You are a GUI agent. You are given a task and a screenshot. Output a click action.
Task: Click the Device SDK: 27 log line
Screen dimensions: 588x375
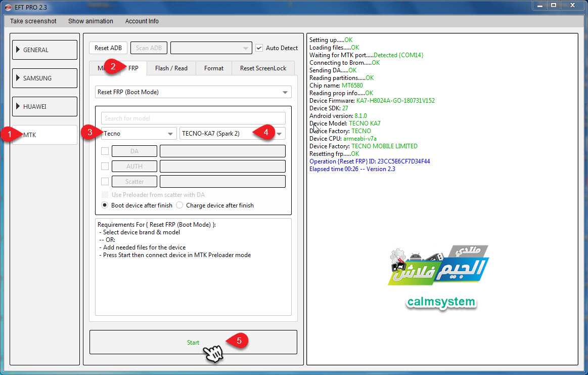point(329,108)
